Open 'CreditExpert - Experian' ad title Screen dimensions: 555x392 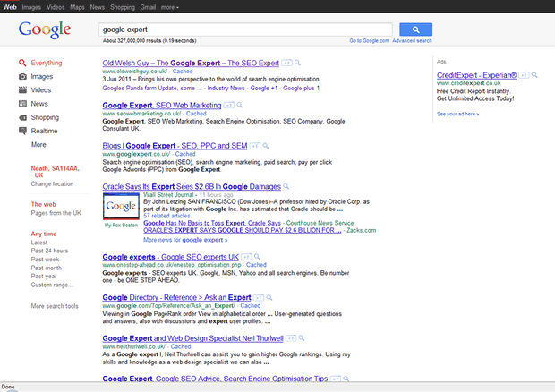pos(477,75)
